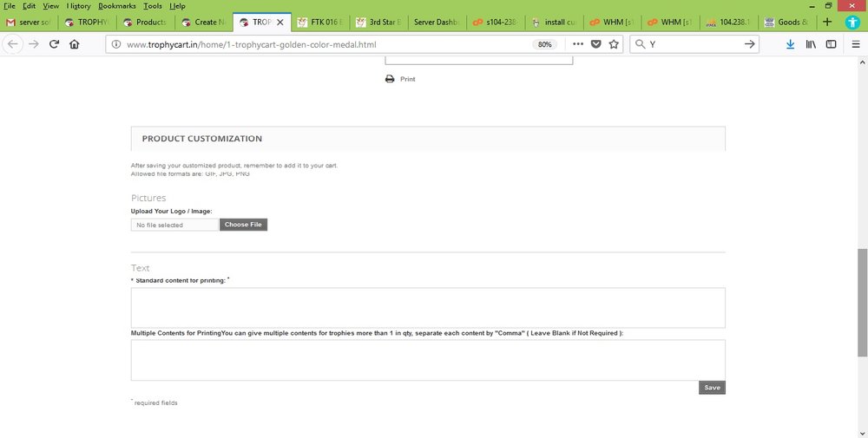Save page to Pocket icon
The width and height of the screenshot is (868, 438).
click(x=595, y=44)
